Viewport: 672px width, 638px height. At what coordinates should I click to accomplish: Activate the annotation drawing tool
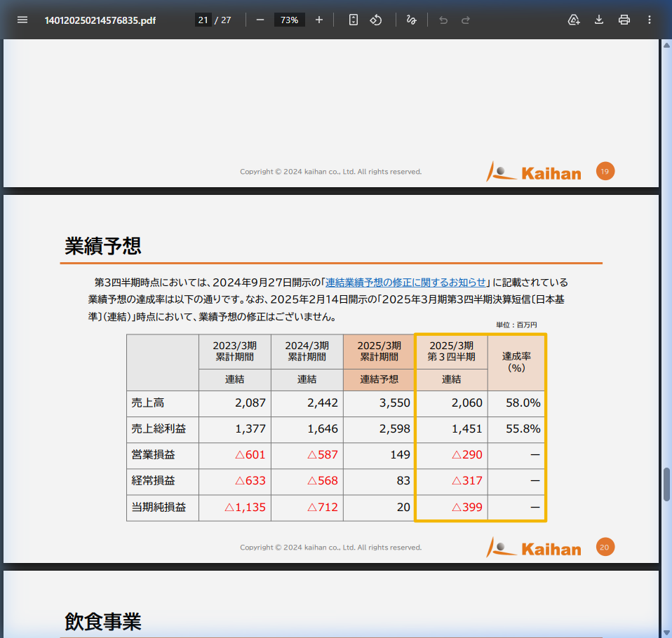412,20
